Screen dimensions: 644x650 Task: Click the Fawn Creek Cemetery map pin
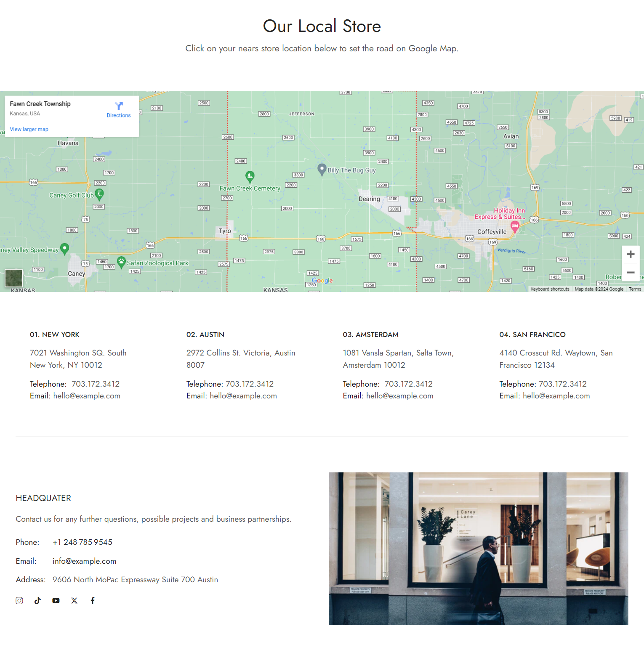tap(250, 176)
